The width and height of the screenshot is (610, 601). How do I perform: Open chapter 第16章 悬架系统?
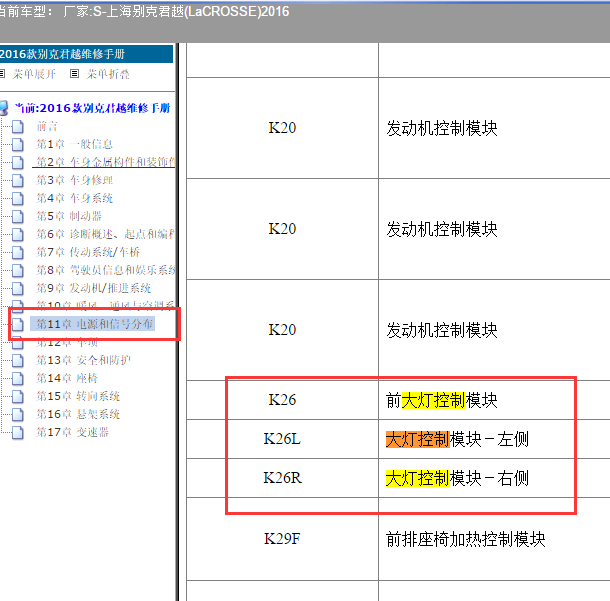coord(78,414)
